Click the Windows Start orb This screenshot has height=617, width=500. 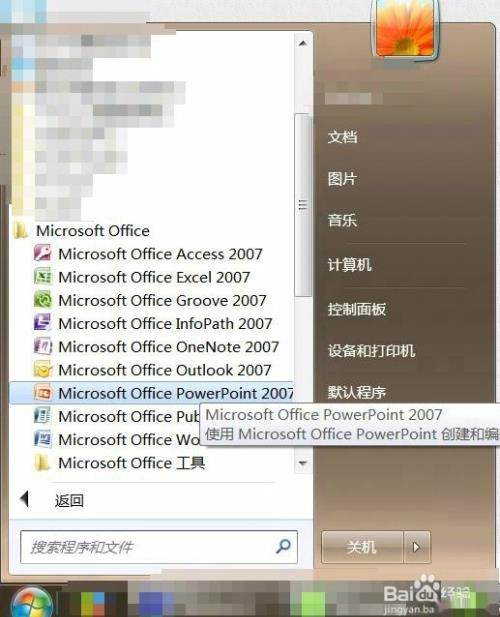click(x=31, y=602)
